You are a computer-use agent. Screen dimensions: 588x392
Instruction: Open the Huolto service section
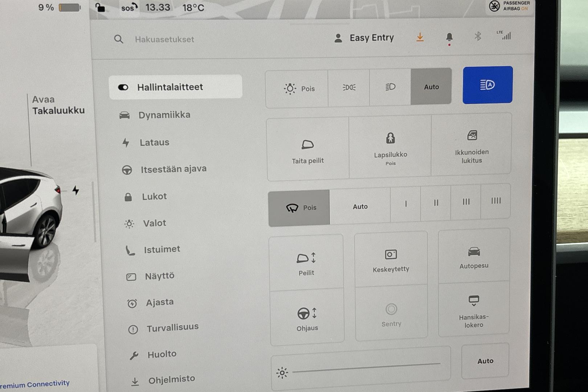click(x=153, y=354)
